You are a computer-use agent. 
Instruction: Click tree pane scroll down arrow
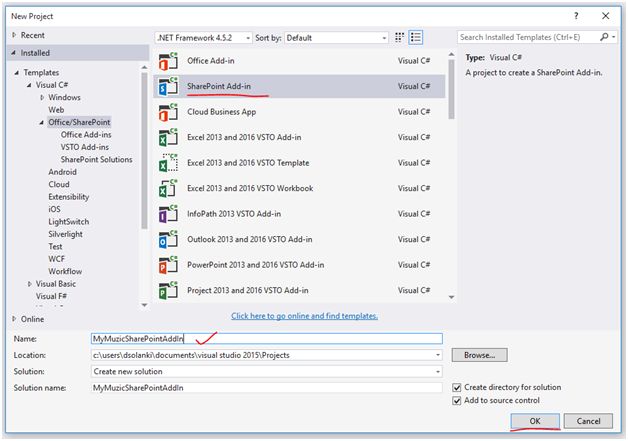coord(145,305)
